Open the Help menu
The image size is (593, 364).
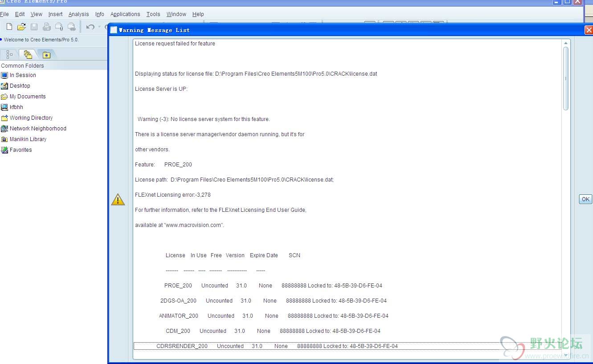tap(198, 14)
